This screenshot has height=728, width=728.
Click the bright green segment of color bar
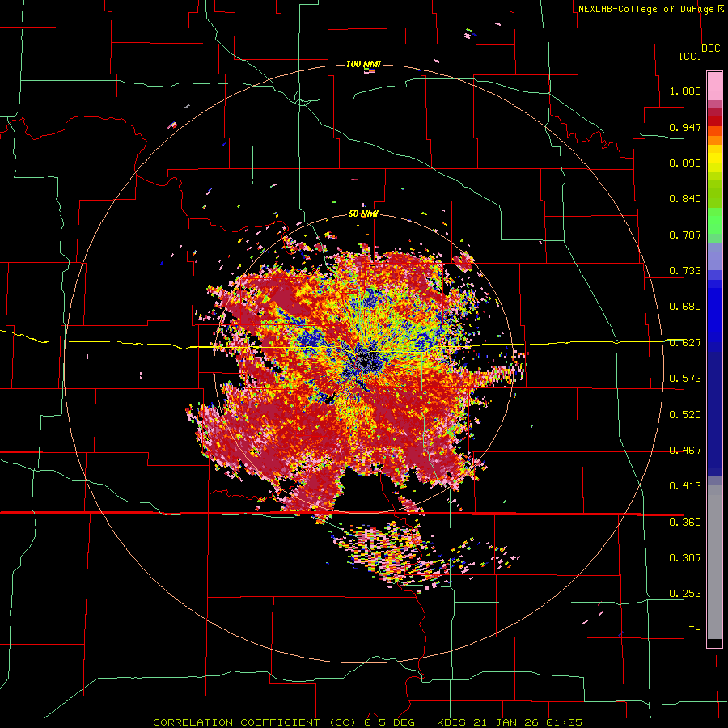click(x=714, y=221)
